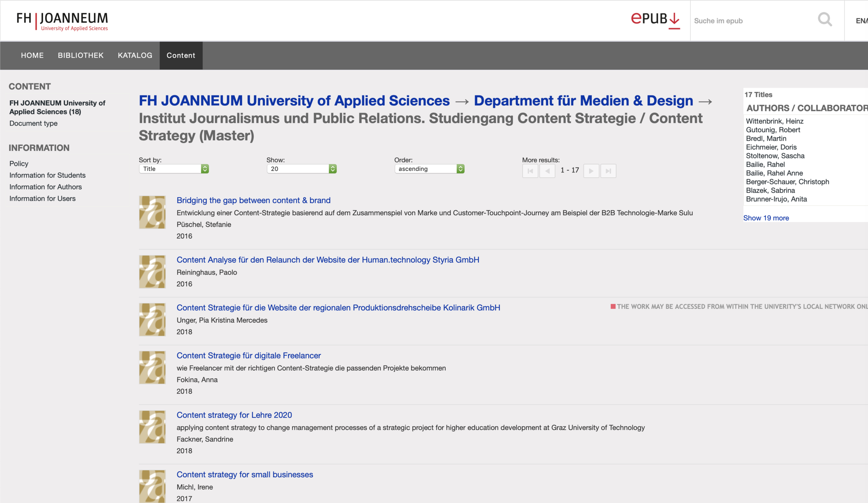
Task: Click the ePUB logo icon
Action: [655, 20]
